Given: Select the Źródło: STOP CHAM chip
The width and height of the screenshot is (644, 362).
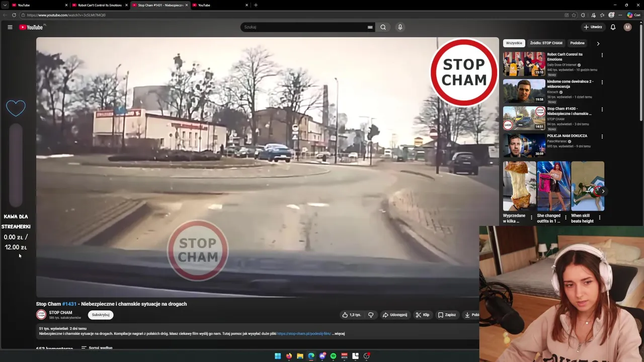Looking at the screenshot, I should pyautogui.click(x=546, y=43).
